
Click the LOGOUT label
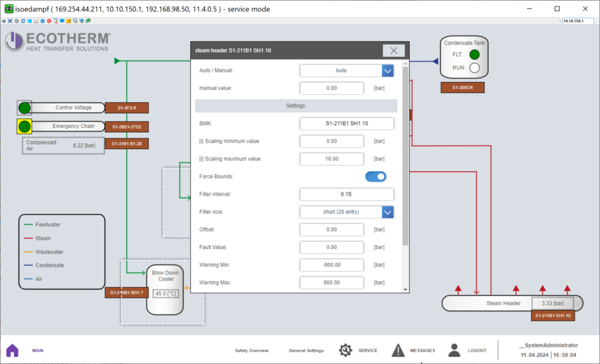(477, 350)
